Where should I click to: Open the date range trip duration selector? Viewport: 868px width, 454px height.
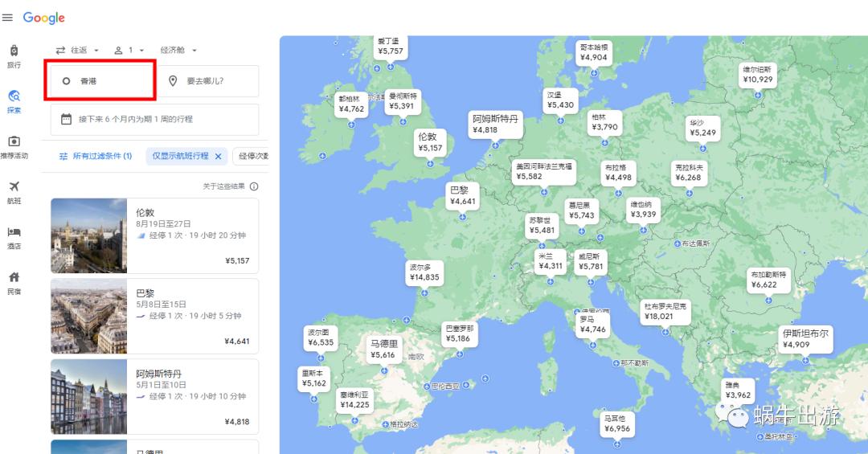point(154,119)
